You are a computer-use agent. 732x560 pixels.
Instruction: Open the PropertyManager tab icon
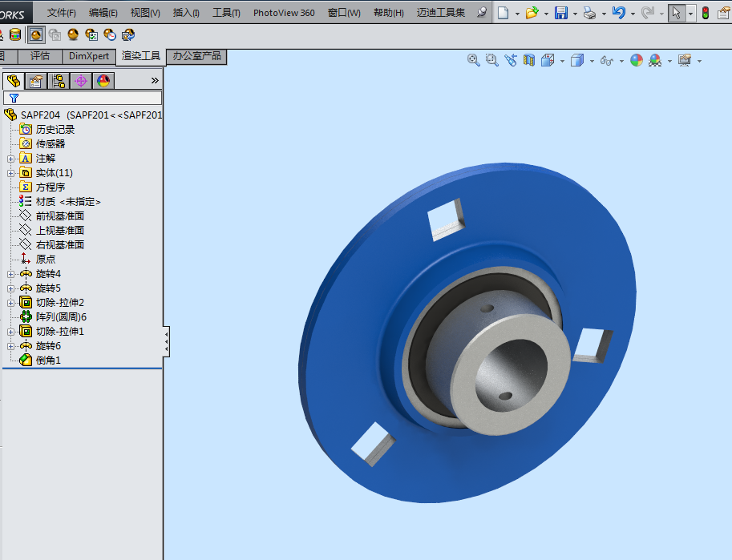click(x=36, y=81)
